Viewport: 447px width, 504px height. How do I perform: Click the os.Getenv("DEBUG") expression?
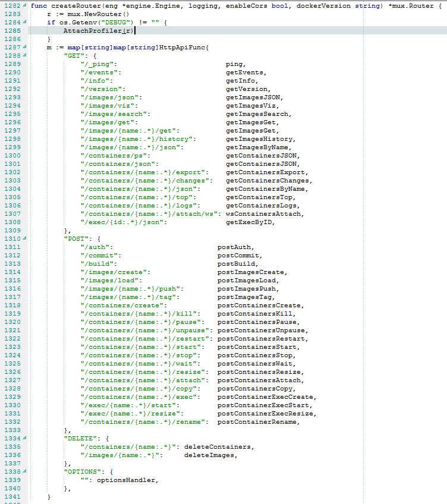pyautogui.click(x=96, y=23)
